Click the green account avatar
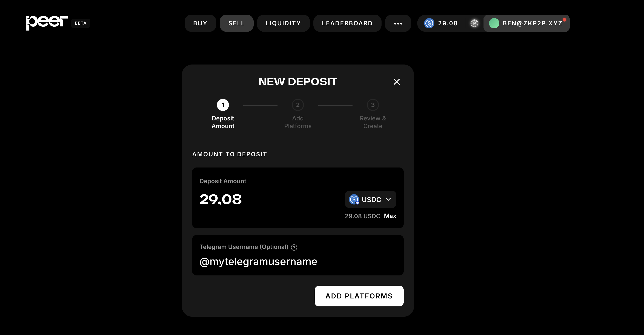Screen dimensions: 644x335 [x=494, y=23]
